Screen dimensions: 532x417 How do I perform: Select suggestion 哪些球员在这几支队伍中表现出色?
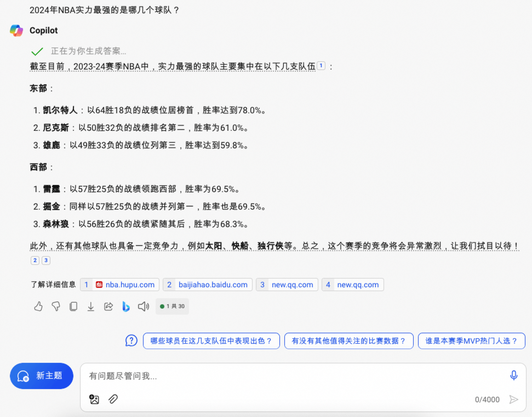coord(211,341)
